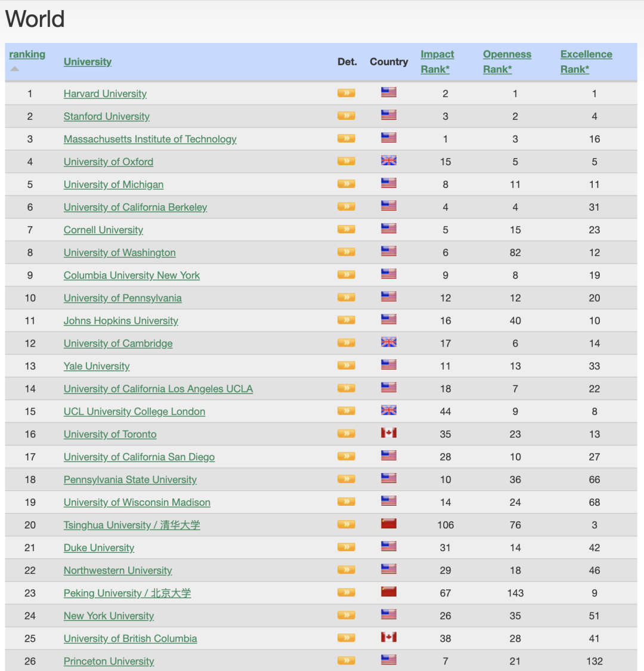This screenshot has width=644, height=671.
Task: Open University of California Berkeley link
Action: point(135,207)
